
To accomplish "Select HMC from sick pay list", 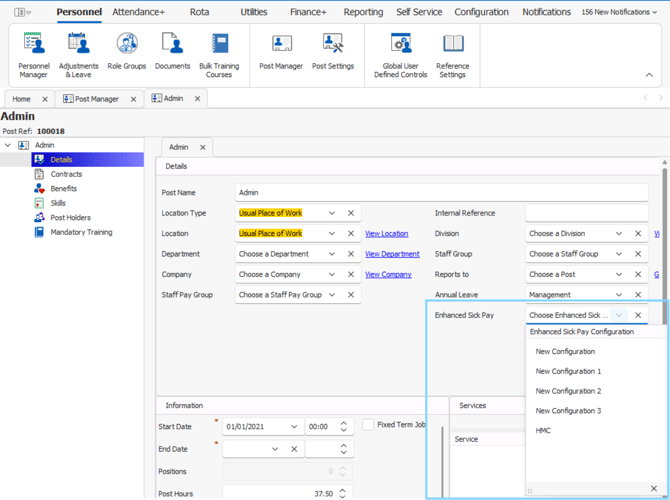I will pyautogui.click(x=543, y=431).
